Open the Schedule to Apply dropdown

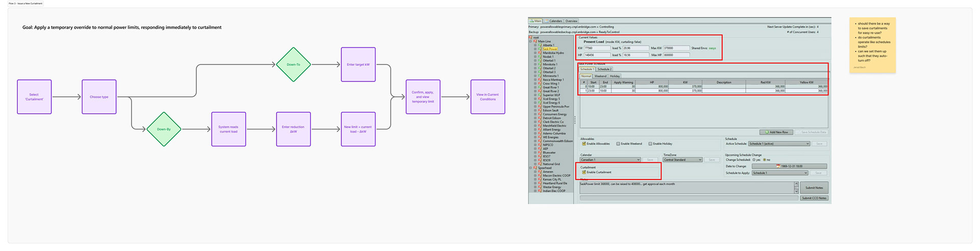tap(780, 173)
